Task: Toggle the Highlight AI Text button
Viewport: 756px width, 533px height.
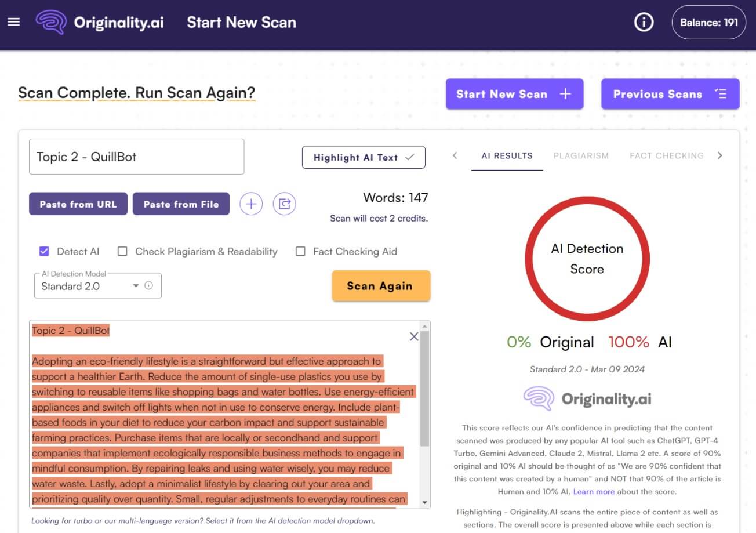Action: tap(364, 157)
